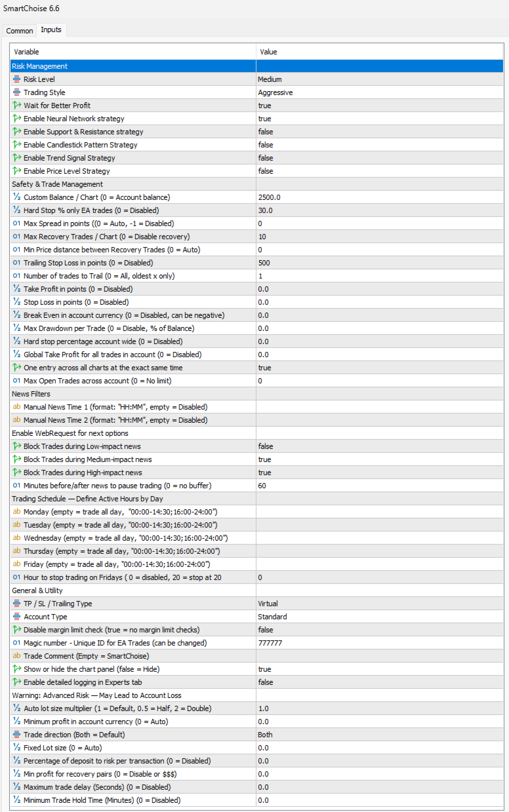The width and height of the screenshot is (509, 812).
Task: Edit the Trailing Stop Loss value 500
Action: coord(380,263)
